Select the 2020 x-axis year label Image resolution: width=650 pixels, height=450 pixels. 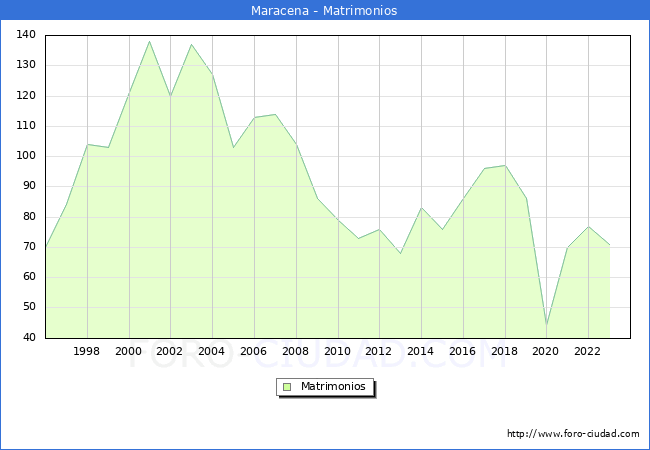(546, 351)
